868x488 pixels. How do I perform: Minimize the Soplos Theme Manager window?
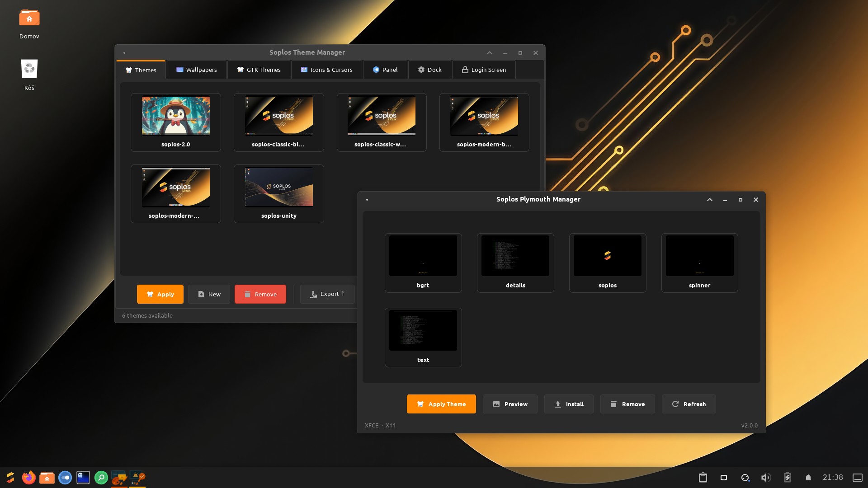coord(505,53)
